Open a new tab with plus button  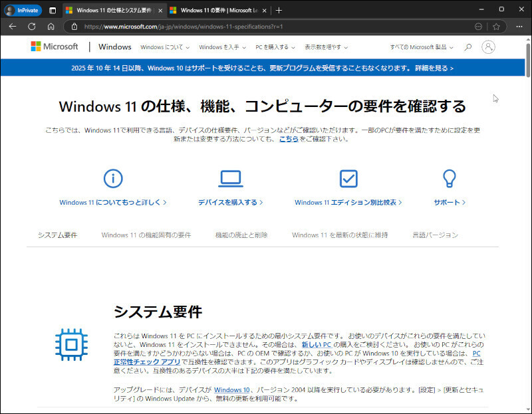tap(279, 11)
